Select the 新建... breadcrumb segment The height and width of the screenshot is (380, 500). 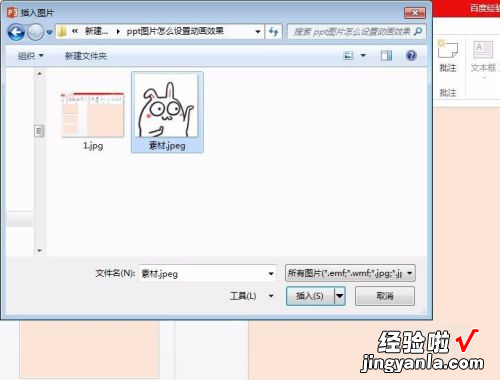point(96,31)
